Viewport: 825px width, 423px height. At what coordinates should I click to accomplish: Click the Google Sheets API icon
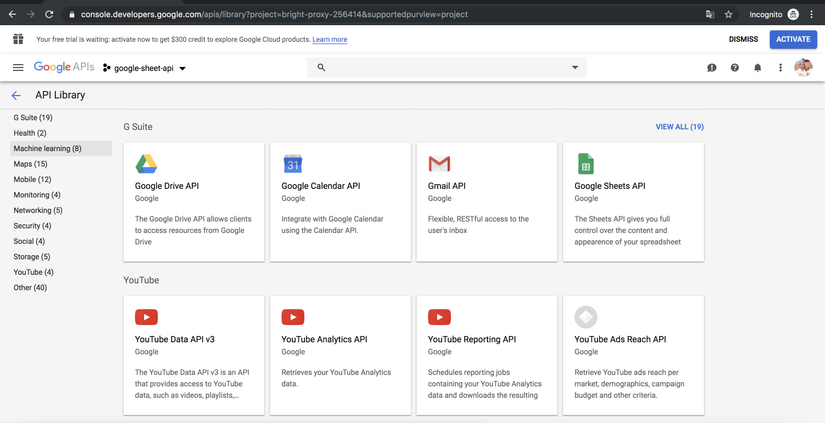(586, 164)
